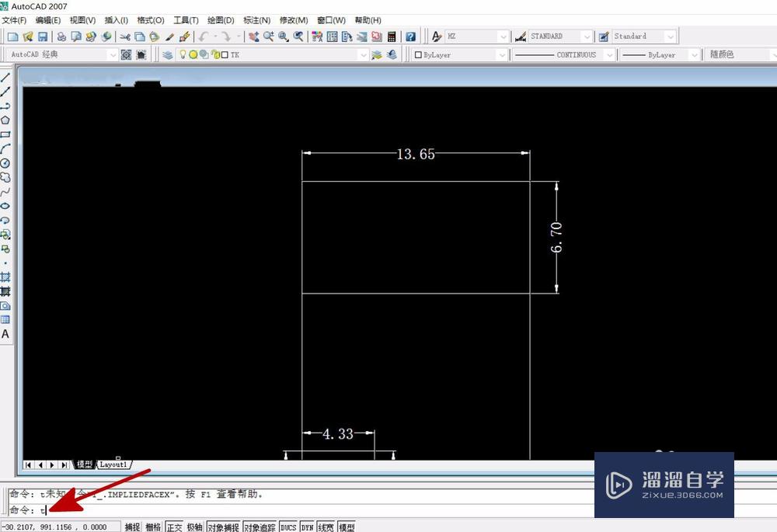Open the Standard table style dropdown
This screenshot has width=777, height=532.
pos(671,37)
